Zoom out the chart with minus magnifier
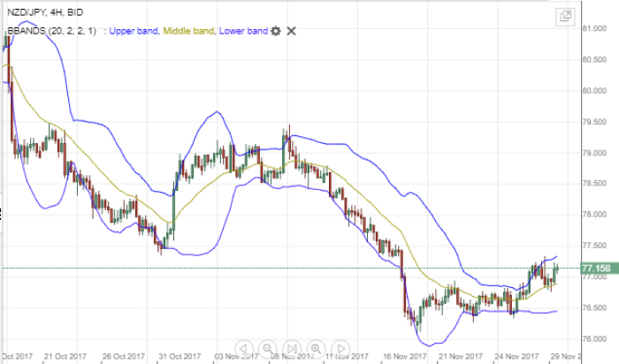This screenshot has height=364, width=619. point(268,349)
